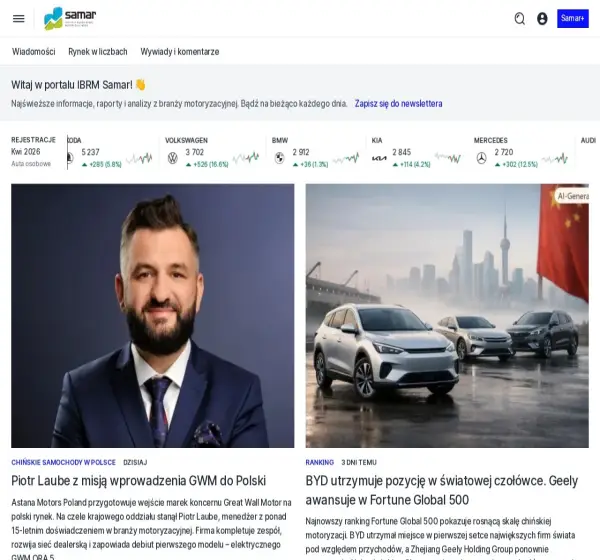Image resolution: width=600 pixels, height=560 pixels.
Task: Click the DZISIAJ date label
Action: point(135,462)
